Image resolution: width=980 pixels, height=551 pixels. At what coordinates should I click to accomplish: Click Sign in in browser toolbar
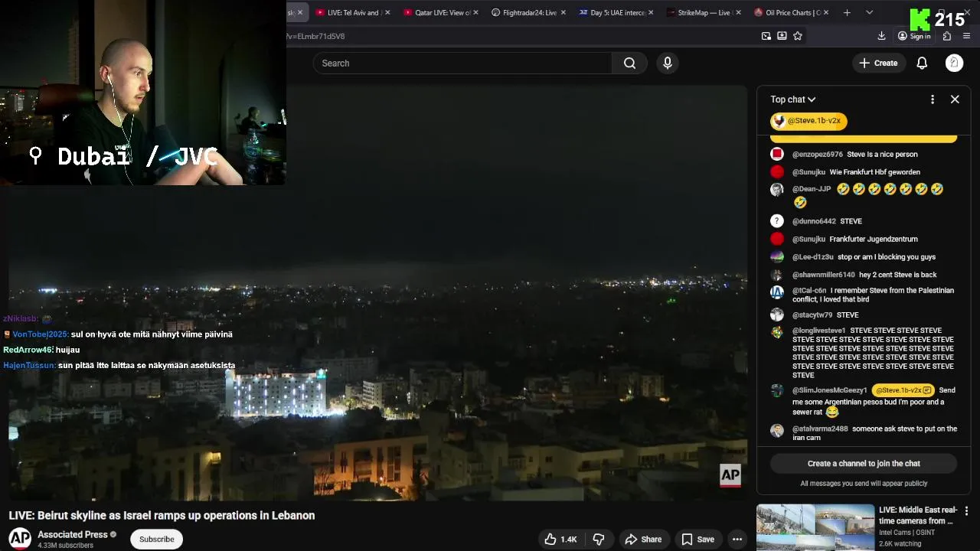(914, 36)
